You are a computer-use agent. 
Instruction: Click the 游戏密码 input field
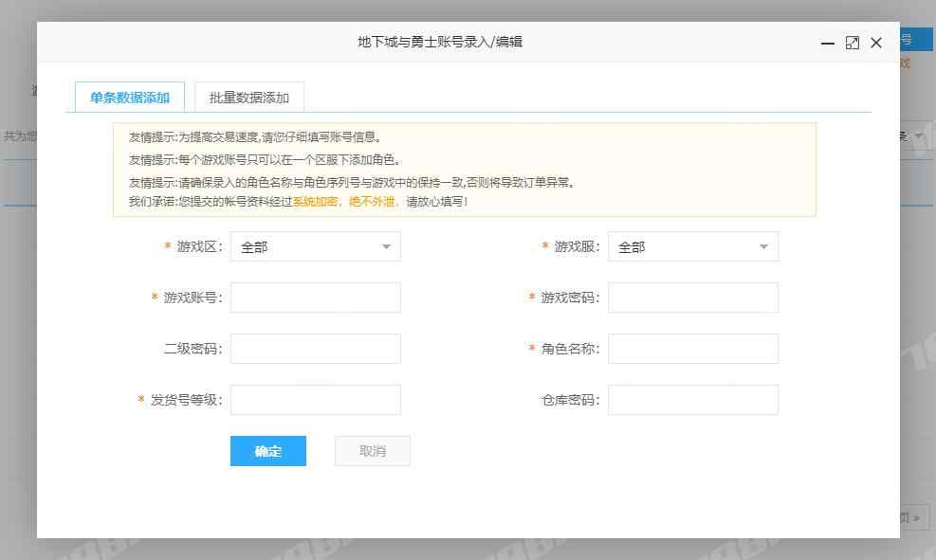(693, 298)
